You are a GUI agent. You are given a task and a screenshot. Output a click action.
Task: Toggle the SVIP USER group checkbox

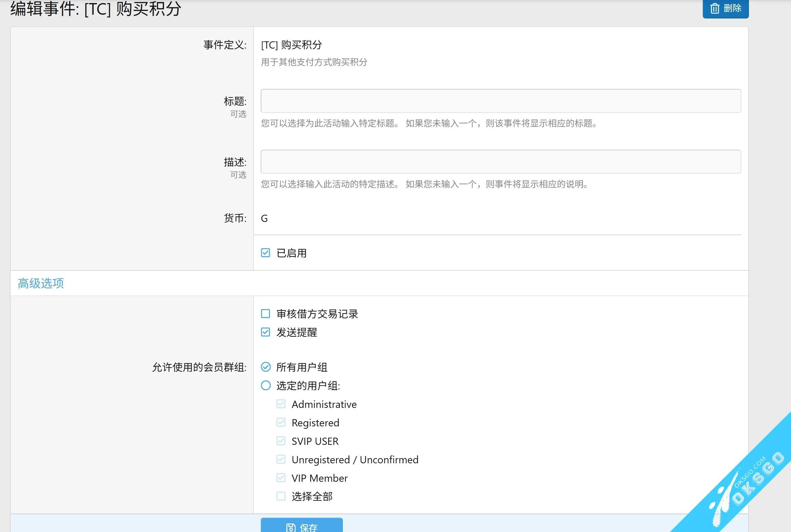click(281, 441)
